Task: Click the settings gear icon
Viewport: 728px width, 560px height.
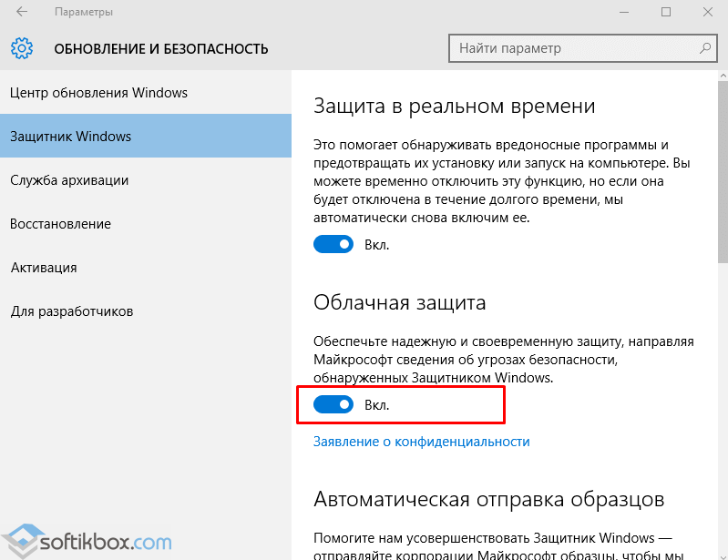Action: click(22, 48)
